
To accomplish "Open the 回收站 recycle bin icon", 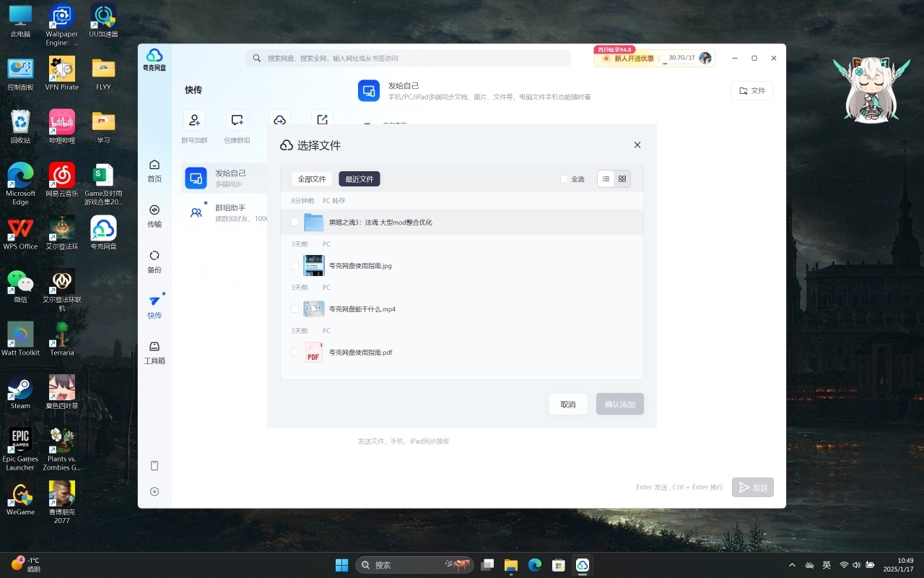I will [20, 127].
